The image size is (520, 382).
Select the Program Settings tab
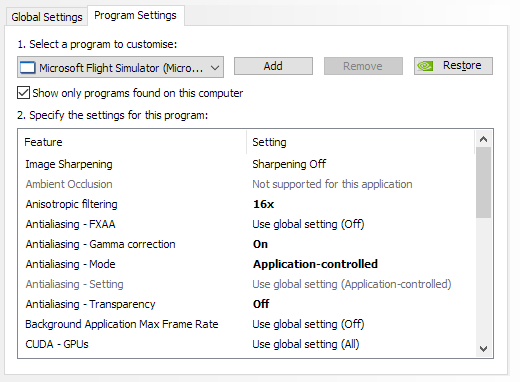pos(135,15)
